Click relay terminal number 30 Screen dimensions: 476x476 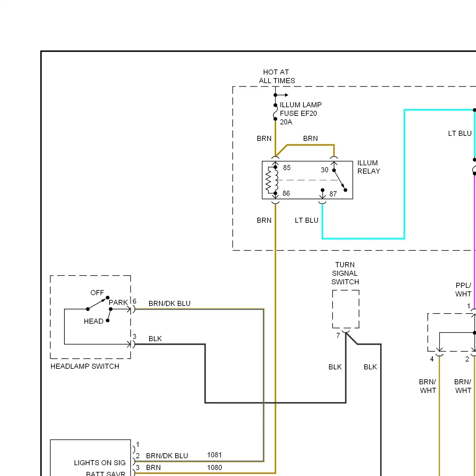coord(324,170)
